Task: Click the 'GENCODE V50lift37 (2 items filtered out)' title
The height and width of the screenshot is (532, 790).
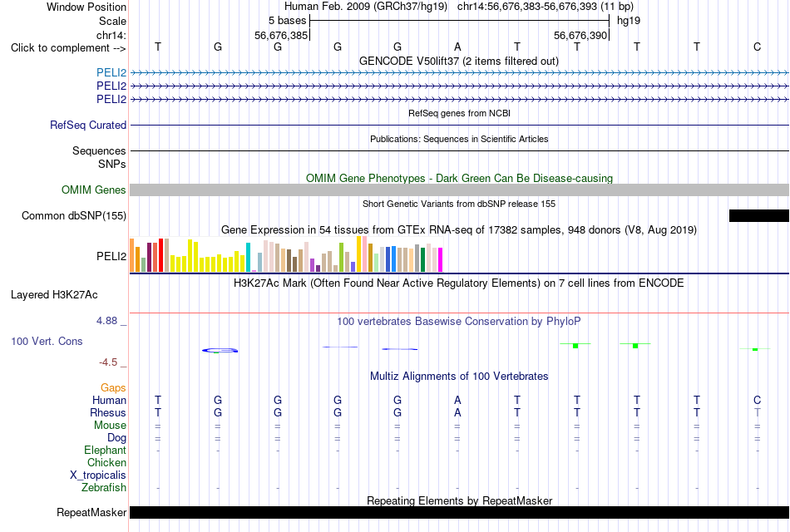Action: coord(458,61)
